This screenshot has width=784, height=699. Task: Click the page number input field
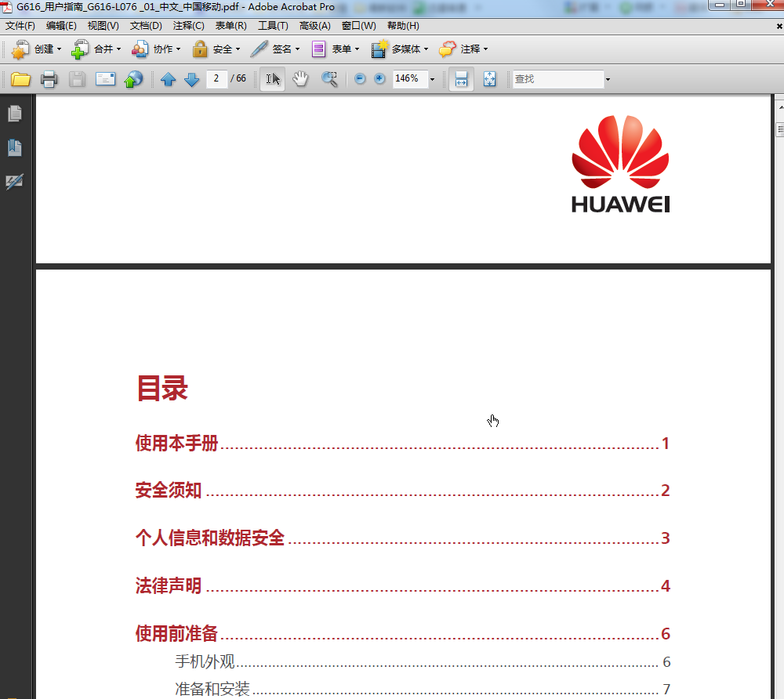216,78
